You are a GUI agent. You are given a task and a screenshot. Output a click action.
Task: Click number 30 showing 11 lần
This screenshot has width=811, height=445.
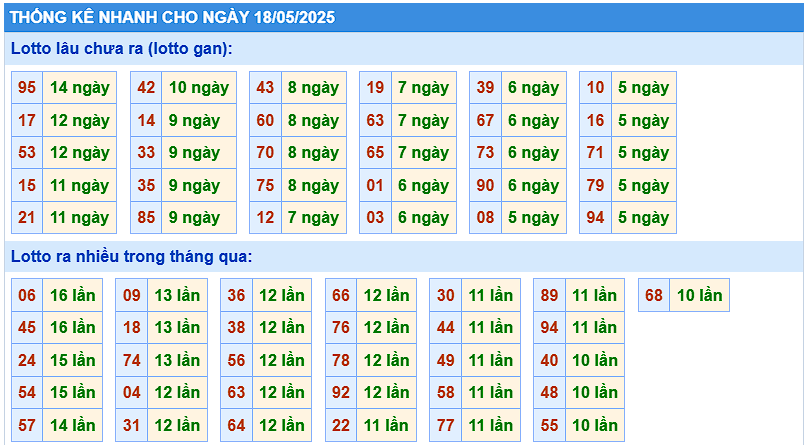point(445,295)
